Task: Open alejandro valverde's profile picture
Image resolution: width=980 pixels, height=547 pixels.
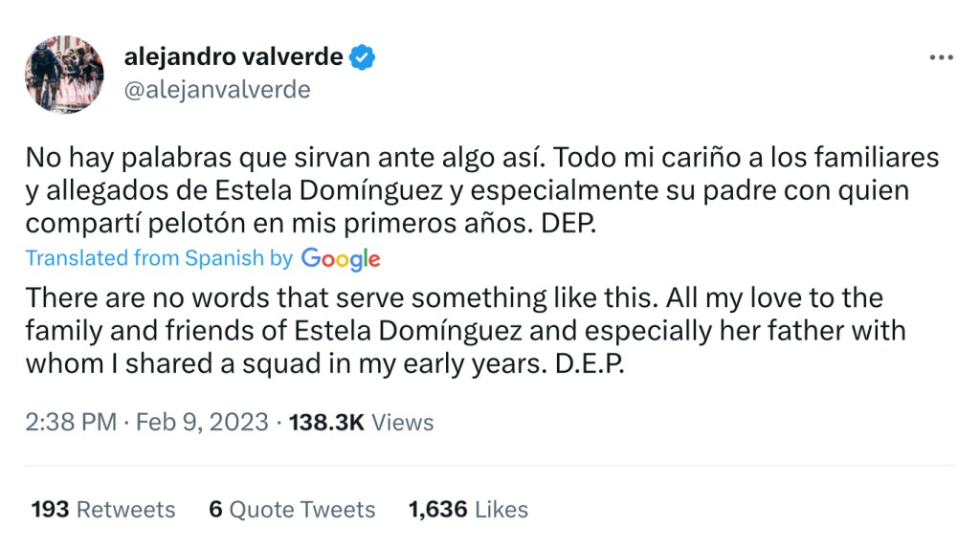Action: pyautogui.click(x=64, y=74)
